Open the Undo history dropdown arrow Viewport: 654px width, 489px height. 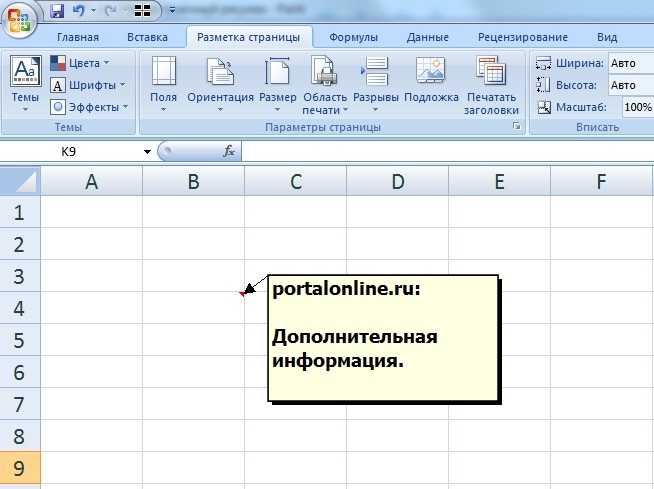click(x=93, y=10)
